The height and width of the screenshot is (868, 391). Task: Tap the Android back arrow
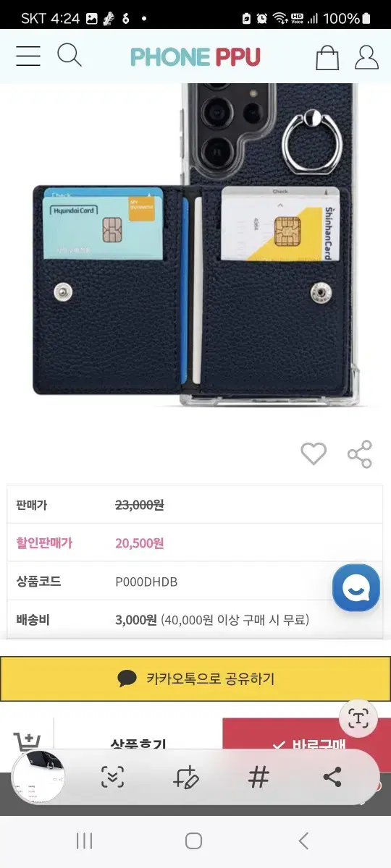(x=303, y=841)
